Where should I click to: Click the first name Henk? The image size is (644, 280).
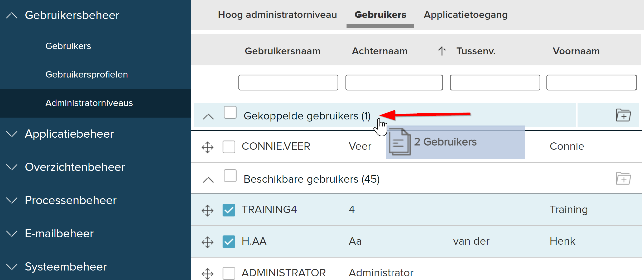point(563,241)
